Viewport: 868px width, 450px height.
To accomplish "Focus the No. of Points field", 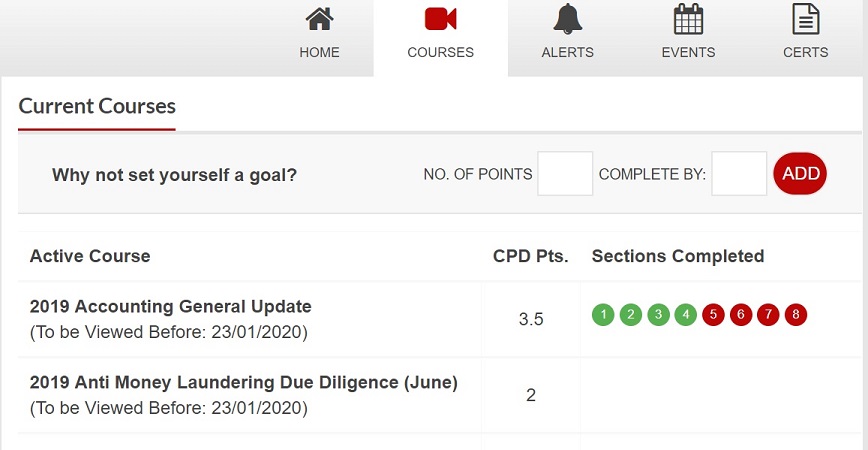I will coord(565,174).
